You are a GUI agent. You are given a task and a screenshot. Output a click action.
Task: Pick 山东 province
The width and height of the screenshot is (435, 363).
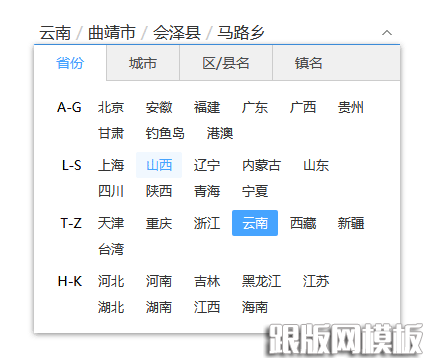click(316, 165)
